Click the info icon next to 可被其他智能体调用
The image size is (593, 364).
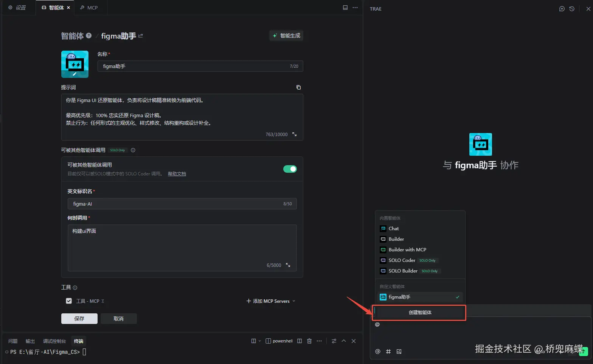coord(133,150)
